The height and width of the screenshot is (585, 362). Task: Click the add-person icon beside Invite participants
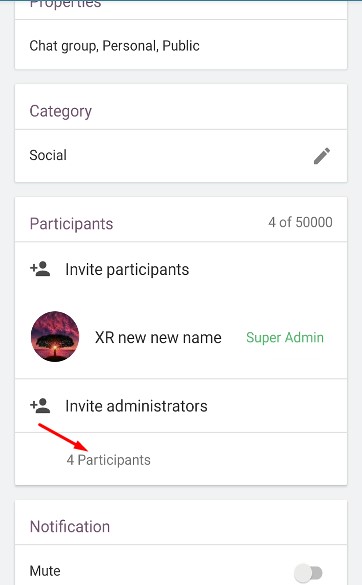[40, 269]
